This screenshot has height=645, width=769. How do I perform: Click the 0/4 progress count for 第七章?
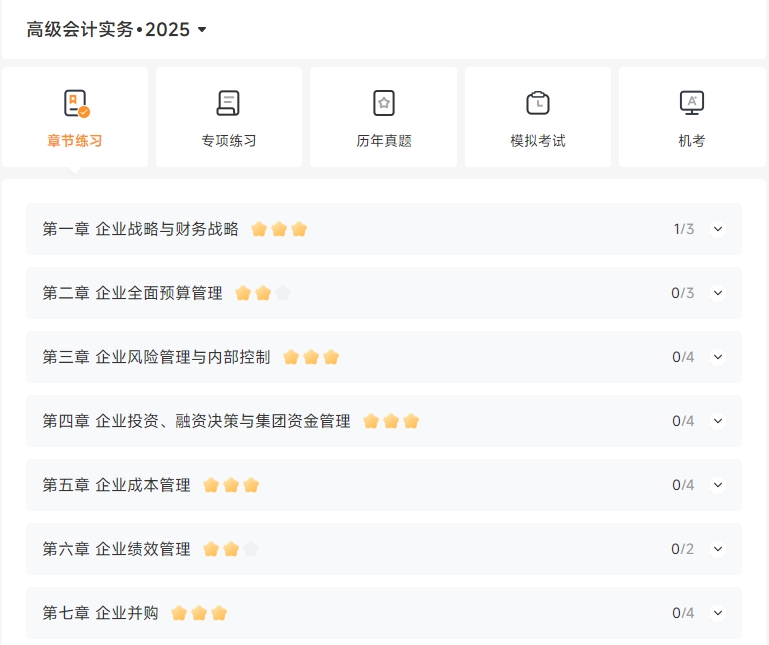coord(683,613)
